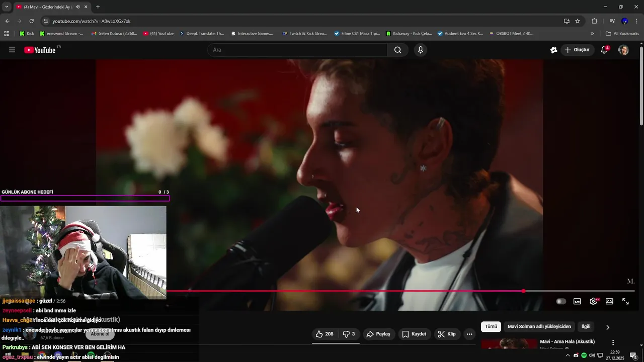The image size is (644, 362).
Task: Open Fifine CS1 Masa Tipi bookmark
Action: (357, 34)
